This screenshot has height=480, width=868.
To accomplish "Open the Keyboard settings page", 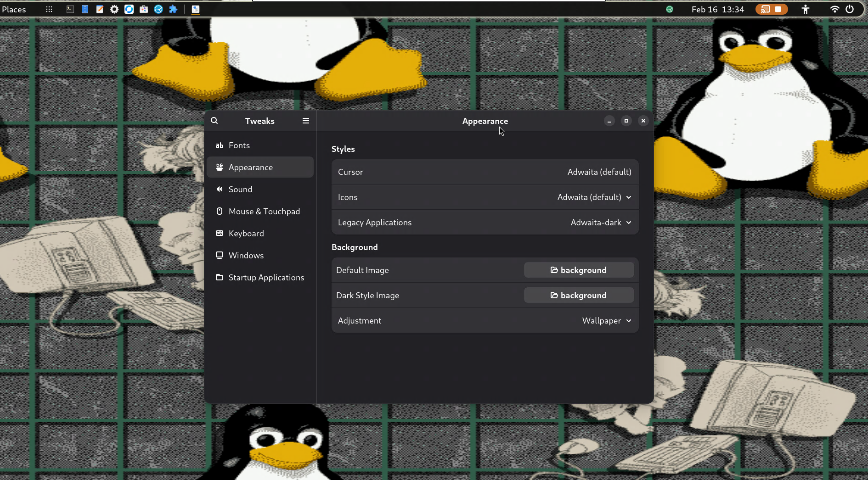I will point(260,234).
